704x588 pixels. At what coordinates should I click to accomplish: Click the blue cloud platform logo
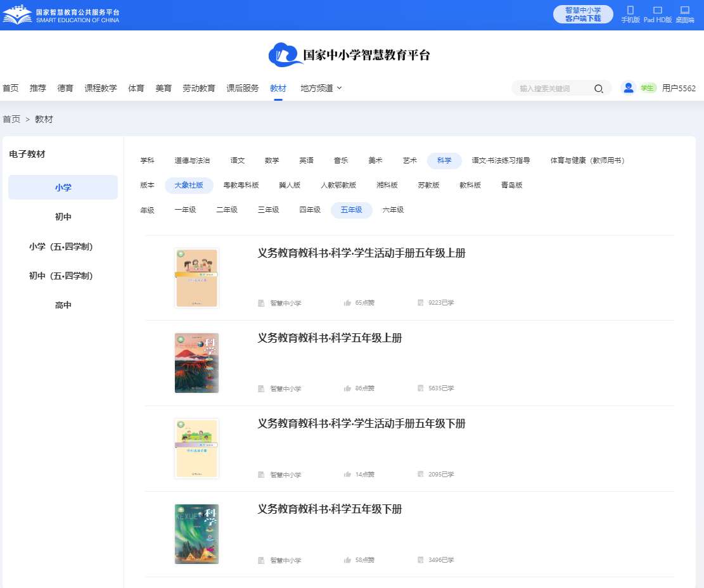(285, 54)
